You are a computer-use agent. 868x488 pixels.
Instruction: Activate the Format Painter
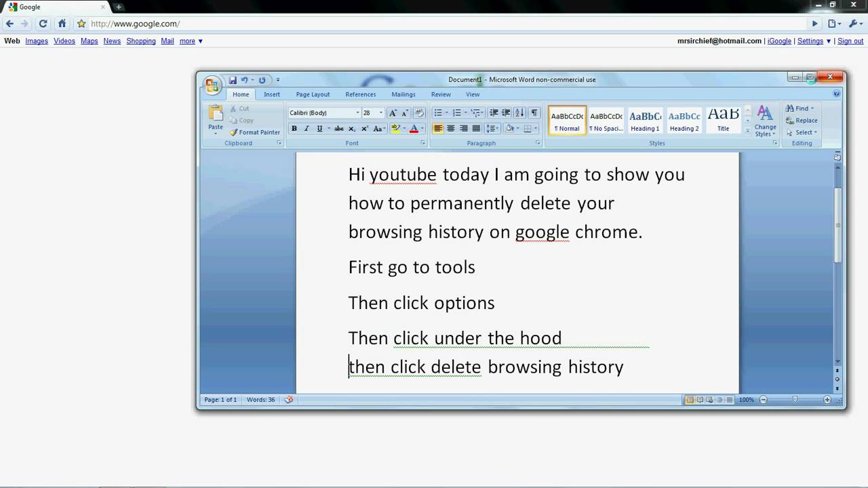click(x=256, y=132)
